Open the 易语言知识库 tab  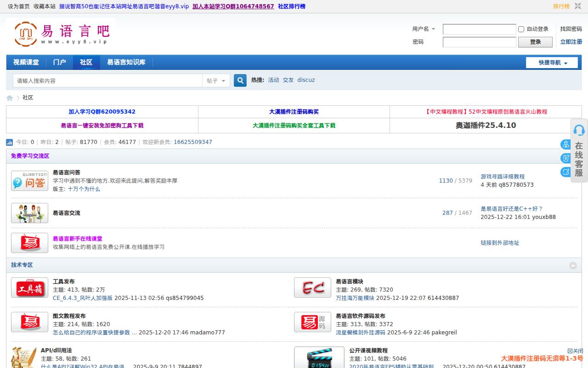(x=127, y=62)
